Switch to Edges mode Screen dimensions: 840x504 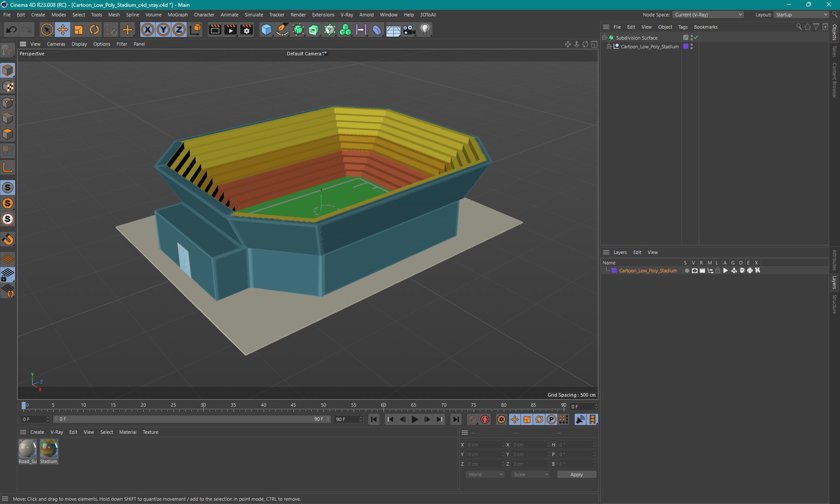(8, 119)
